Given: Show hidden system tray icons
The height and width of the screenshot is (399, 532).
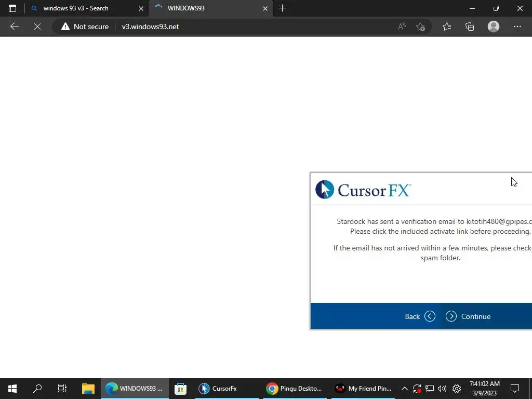Looking at the screenshot, I should pyautogui.click(x=404, y=389).
